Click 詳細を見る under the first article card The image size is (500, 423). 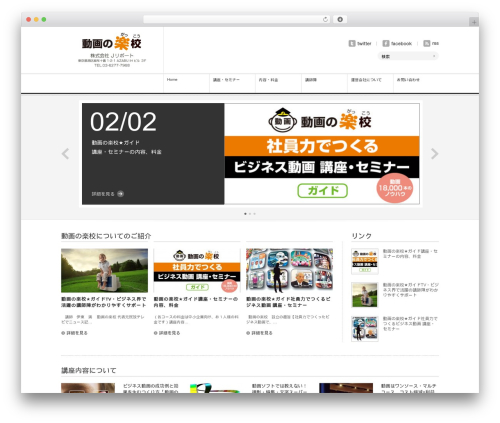click(x=74, y=333)
